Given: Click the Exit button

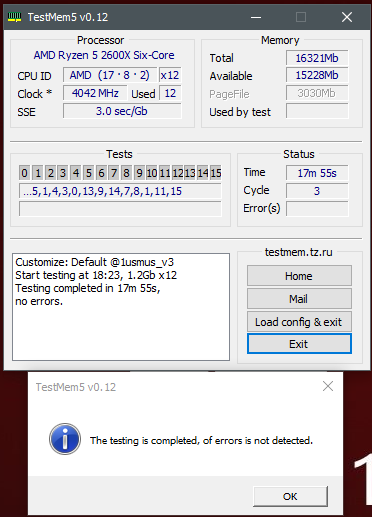Looking at the screenshot, I should pos(299,344).
